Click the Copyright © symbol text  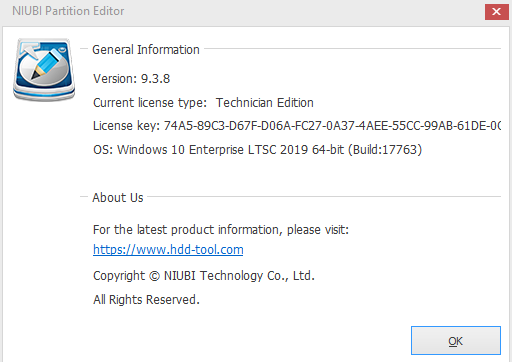click(x=154, y=276)
